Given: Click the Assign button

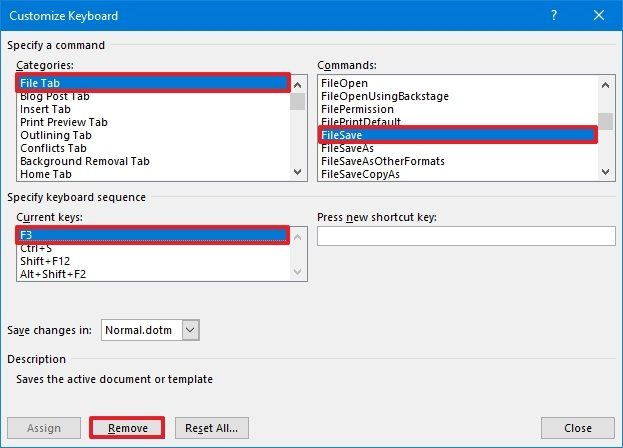Looking at the screenshot, I should click(x=44, y=428).
